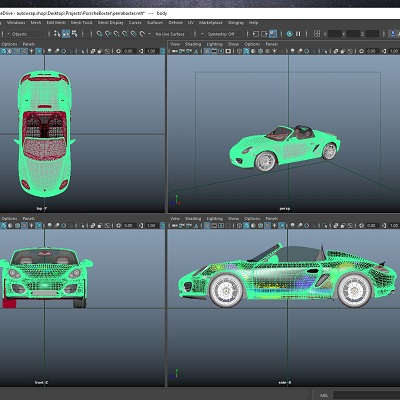Toggle gate mask in persp panel toolbar

[x=228, y=51]
